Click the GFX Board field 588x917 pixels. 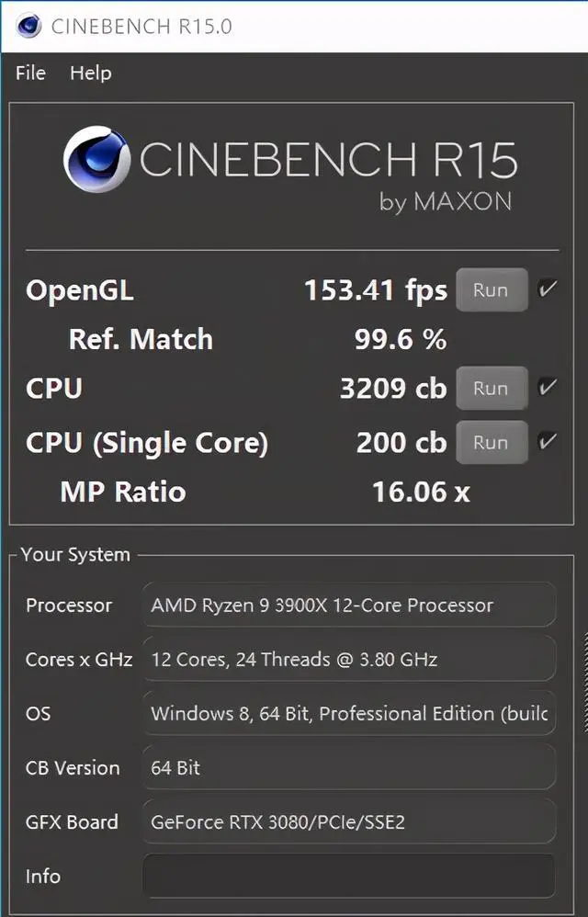(x=349, y=821)
